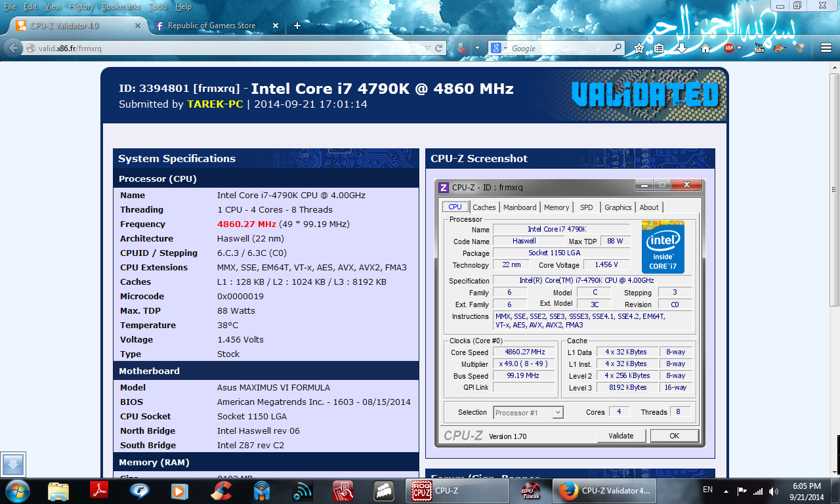Viewport: 840px width, 504px height.
Task: Click the download arrow box at bottom-left
Action: pos(14,465)
